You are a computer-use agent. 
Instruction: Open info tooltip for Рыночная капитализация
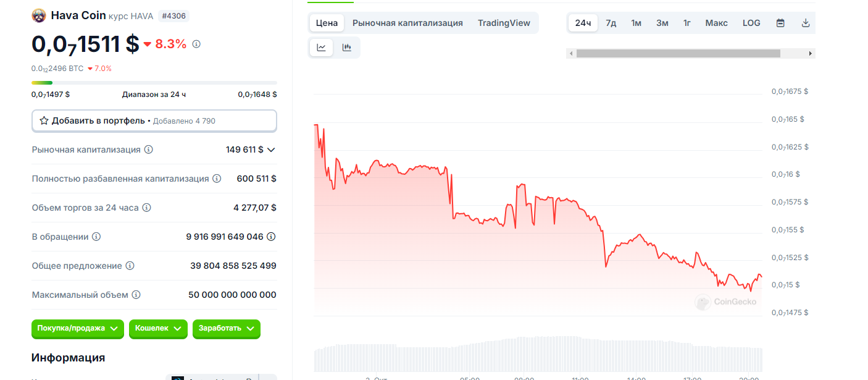pyautogui.click(x=149, y=150)
